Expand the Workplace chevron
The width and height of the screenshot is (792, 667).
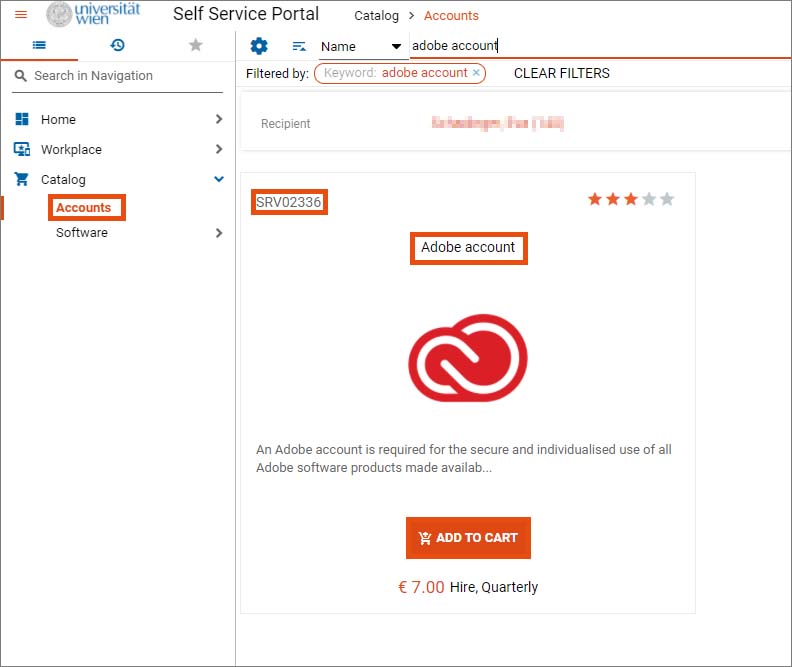(x=219, y=149)
